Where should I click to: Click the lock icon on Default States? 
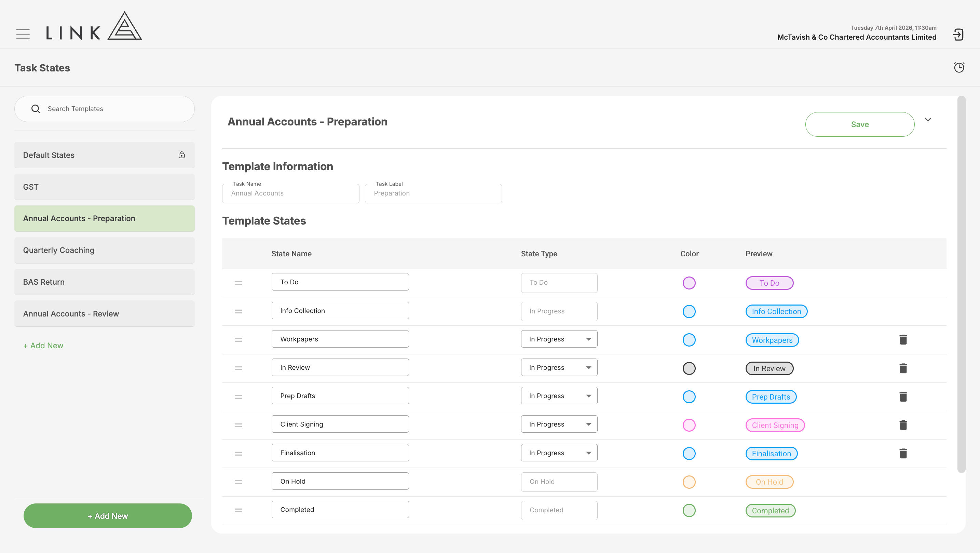182,155
